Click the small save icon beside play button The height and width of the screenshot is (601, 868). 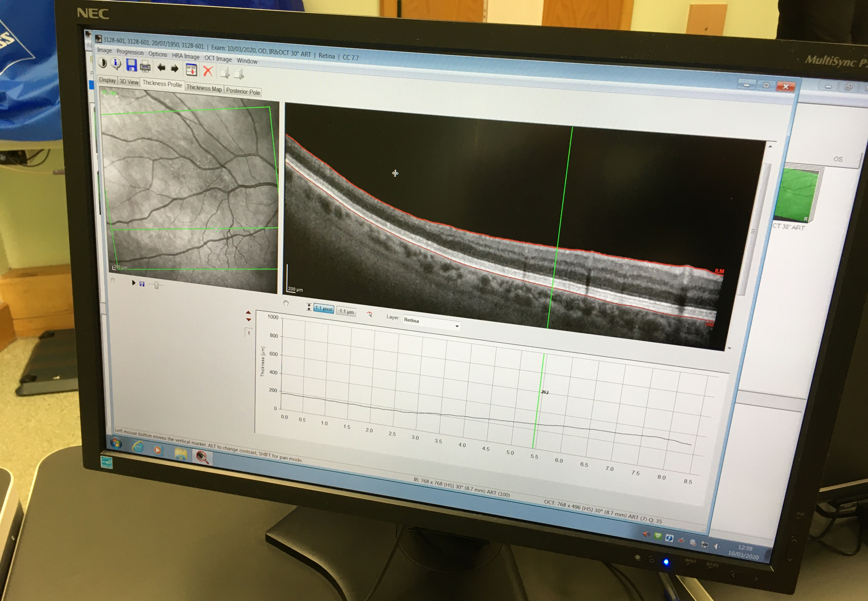[x=142, y=284]
